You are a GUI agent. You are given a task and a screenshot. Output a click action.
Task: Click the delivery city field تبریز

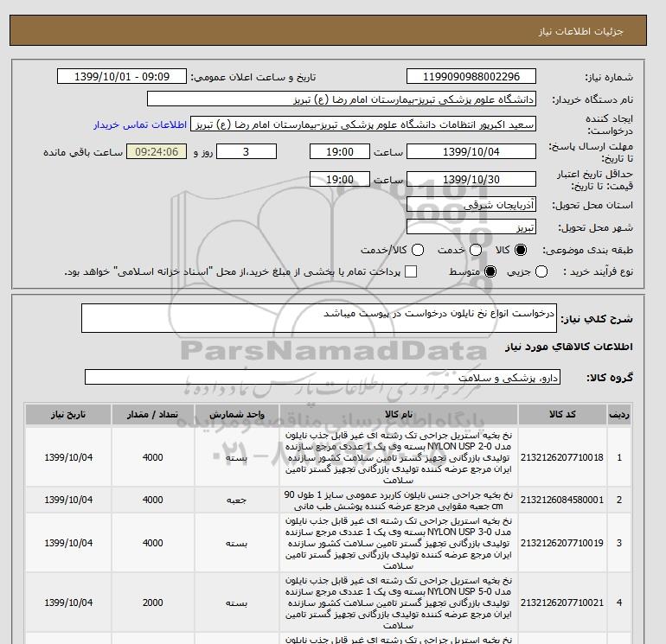point(471,227)
